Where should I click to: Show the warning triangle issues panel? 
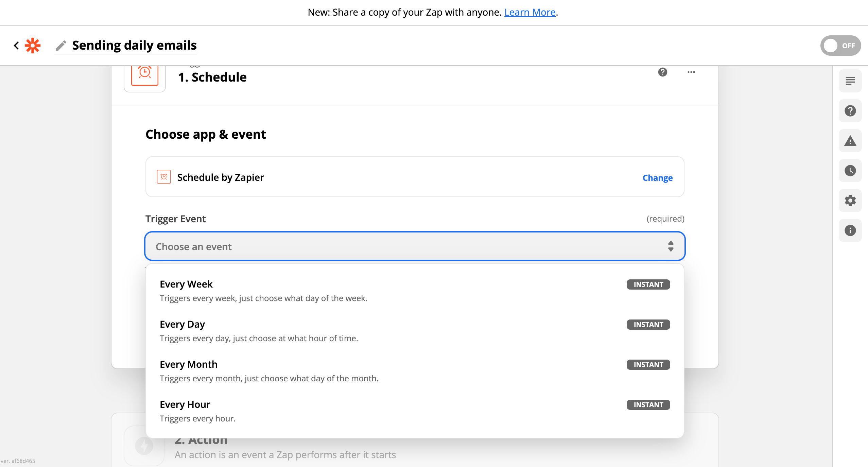[x=850, y=141]
